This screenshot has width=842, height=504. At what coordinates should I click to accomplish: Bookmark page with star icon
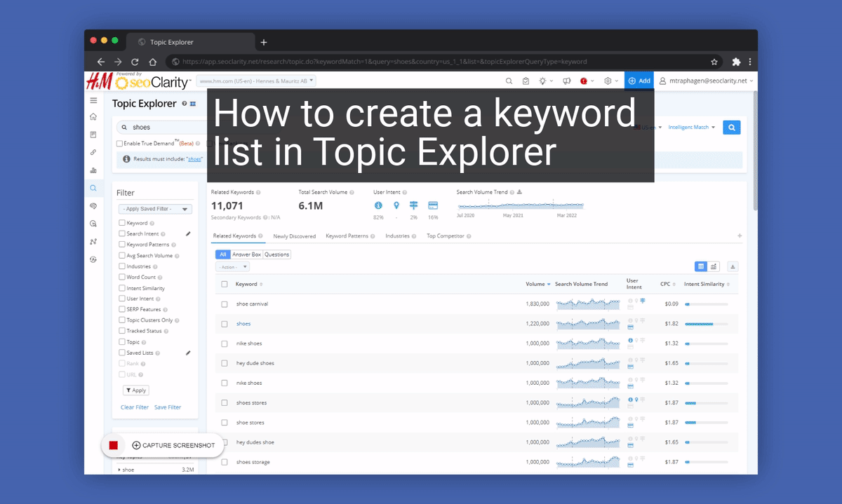(x=714, y=62)
